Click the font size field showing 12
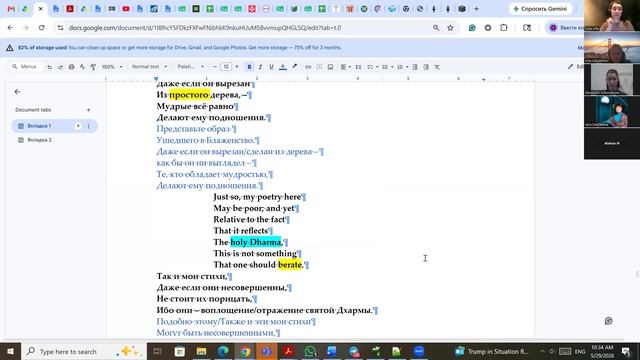640x360 pixels. click(x=226, y=67)
